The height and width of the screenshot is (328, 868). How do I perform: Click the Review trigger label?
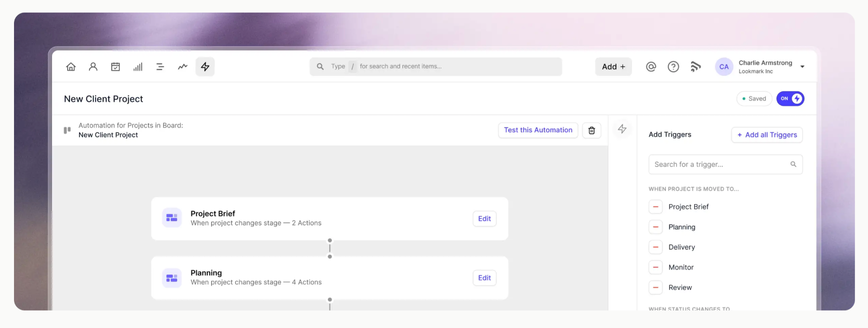680,287
